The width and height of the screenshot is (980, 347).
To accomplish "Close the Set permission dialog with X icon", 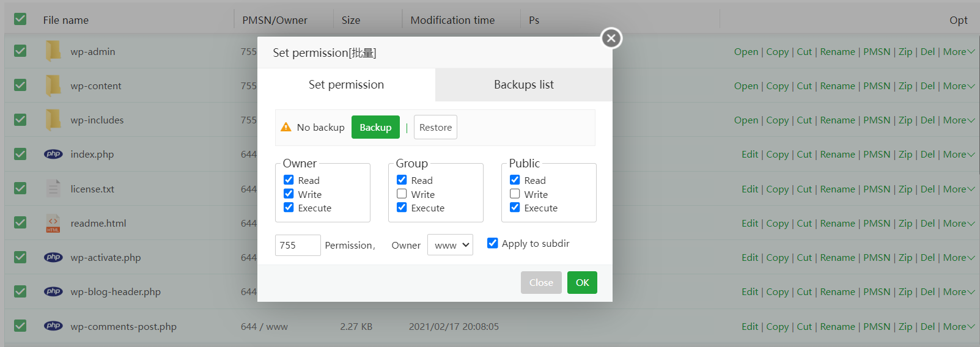I will tap(611, 38).
